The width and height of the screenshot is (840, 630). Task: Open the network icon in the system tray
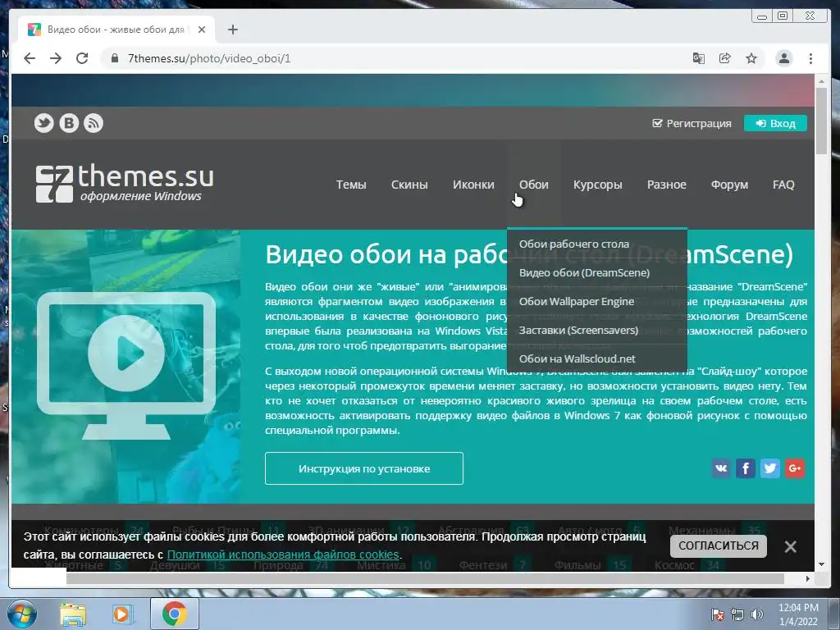click(737, 614)
